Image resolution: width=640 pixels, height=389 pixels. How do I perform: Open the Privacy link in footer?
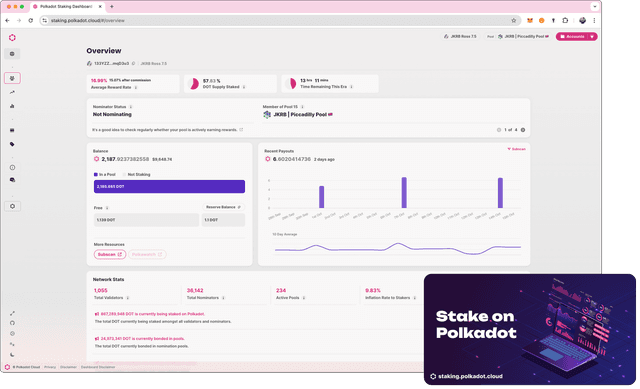[x=50, y=367]
